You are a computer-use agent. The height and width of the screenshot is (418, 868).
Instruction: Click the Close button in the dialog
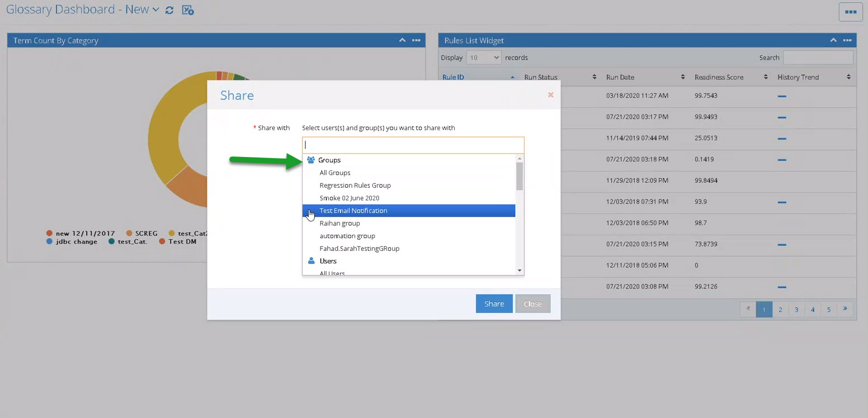(x=532, y=303)
